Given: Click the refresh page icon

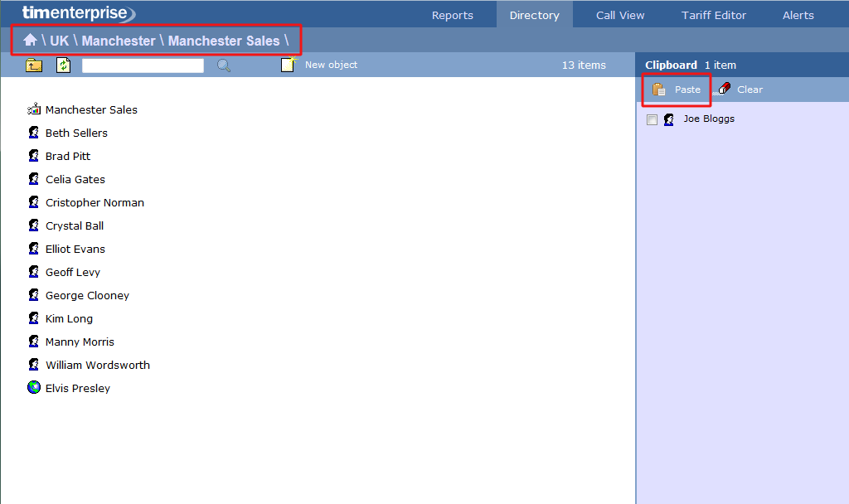Looking at the screenshot, I should [x=63, y=65].
